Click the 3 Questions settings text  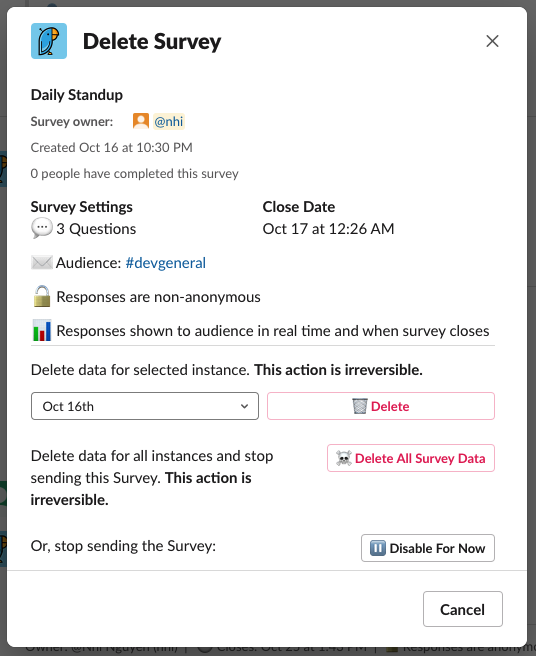click(x=96, y=229)
